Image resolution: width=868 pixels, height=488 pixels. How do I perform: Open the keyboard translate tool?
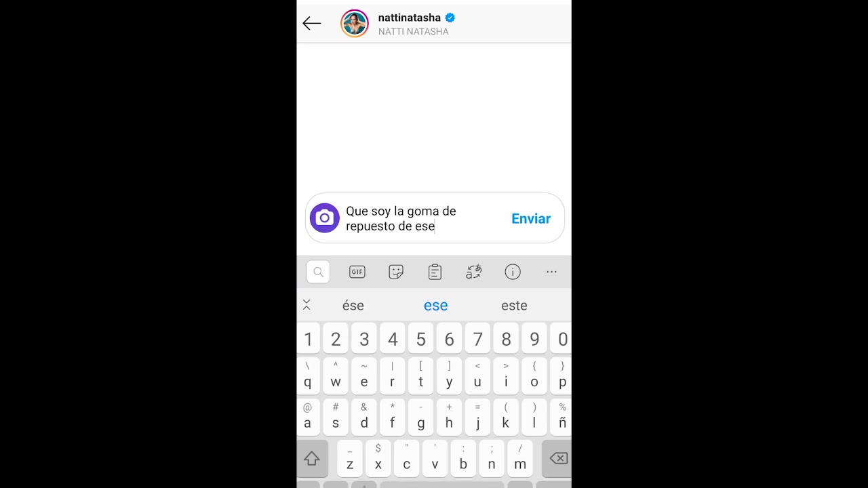473,272
